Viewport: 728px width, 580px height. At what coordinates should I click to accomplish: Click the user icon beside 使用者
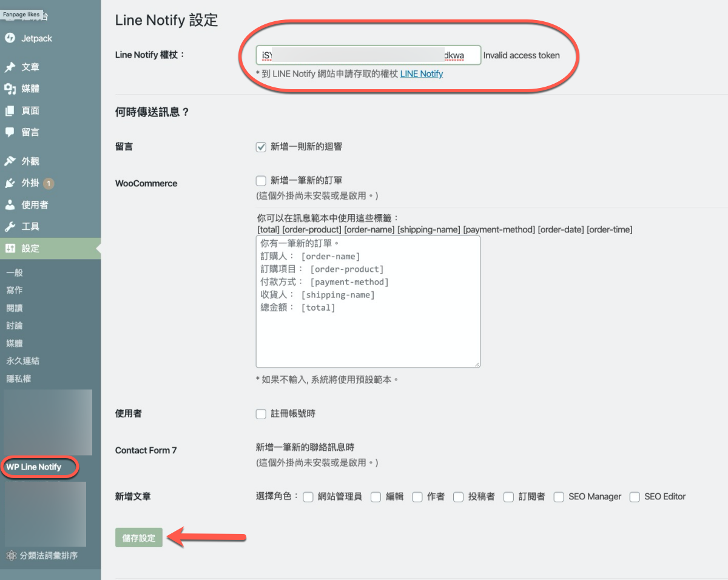(10, 204)
